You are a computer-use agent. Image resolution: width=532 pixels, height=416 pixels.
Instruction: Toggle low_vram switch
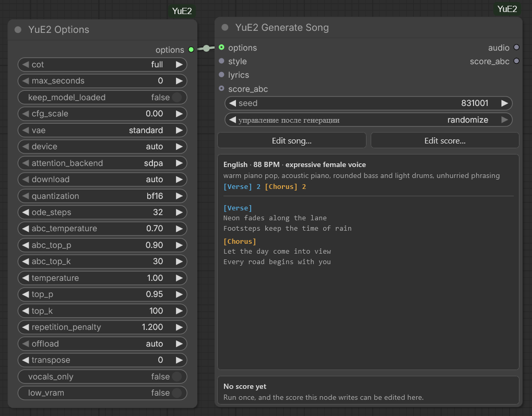coord(176,393)
